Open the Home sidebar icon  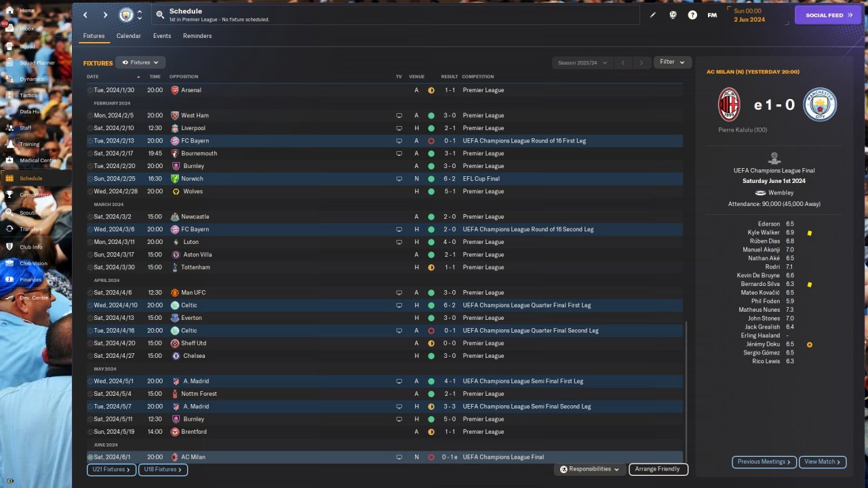(x=9, y=11)
